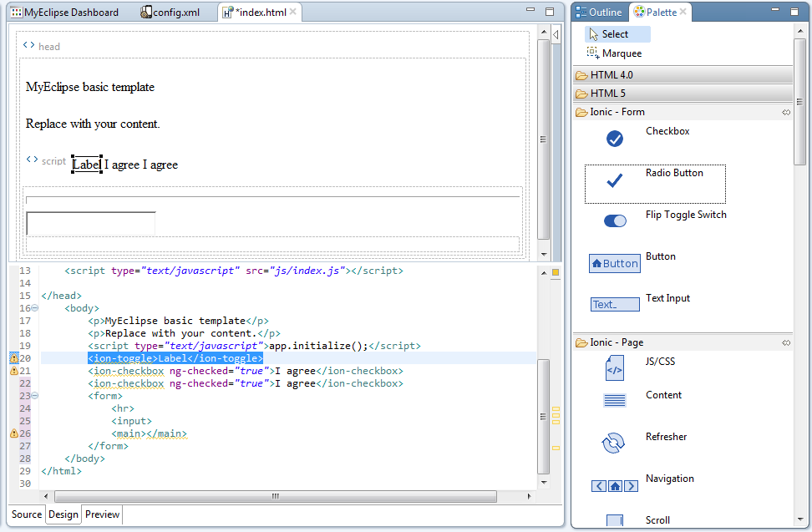
Task: Choose the Flip Toggle Switch icon
Action: coord(615,221)
